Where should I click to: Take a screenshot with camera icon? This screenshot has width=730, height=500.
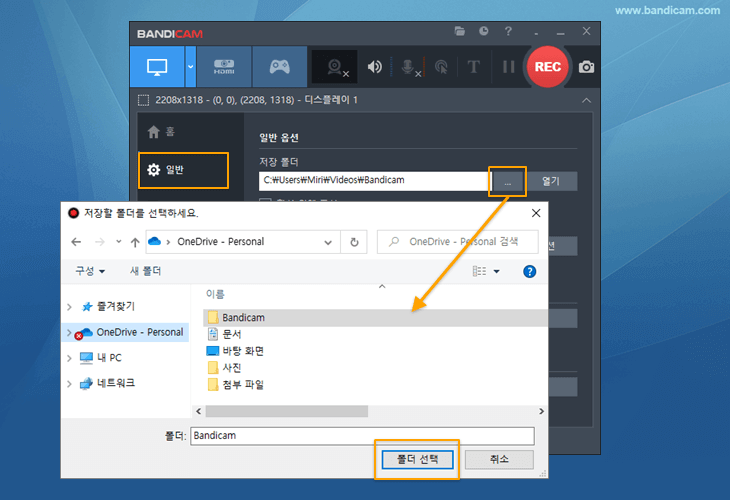click(586, 67)
